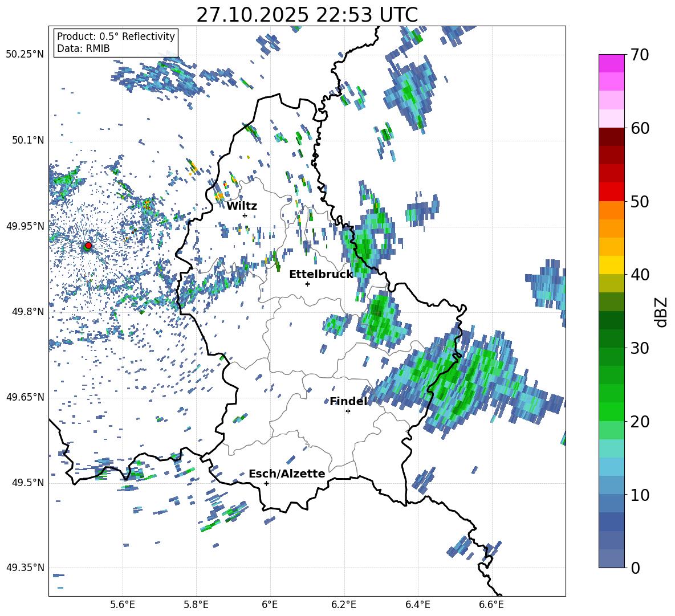Click the Esch/Alzette station cross marker

[266, 483]
